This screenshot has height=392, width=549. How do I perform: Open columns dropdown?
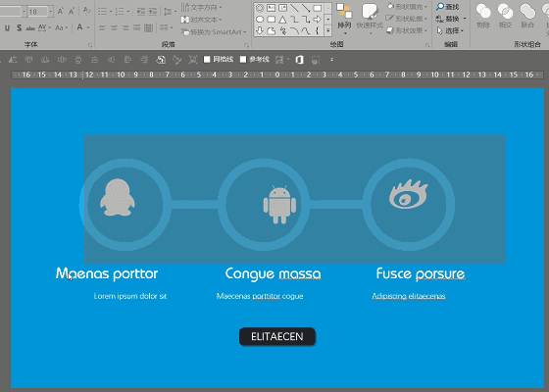[166, 27]
